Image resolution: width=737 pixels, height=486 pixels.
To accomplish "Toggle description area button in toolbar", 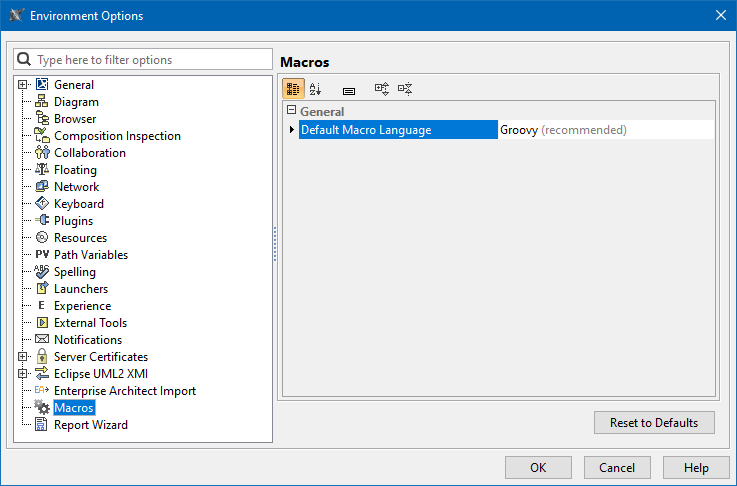I will click(349, 91).
